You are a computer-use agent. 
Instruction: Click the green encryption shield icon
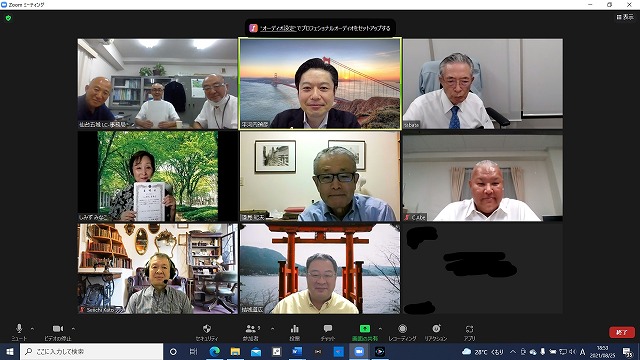pos(8,18)
